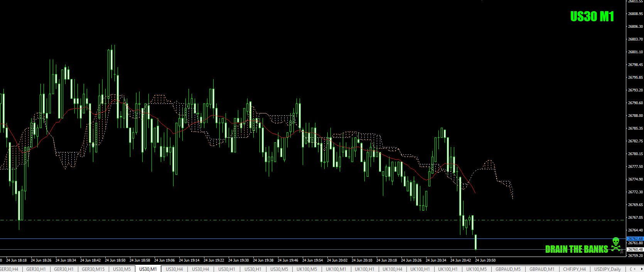Click the 26767.05 price scale value

(x=635, y=217)
